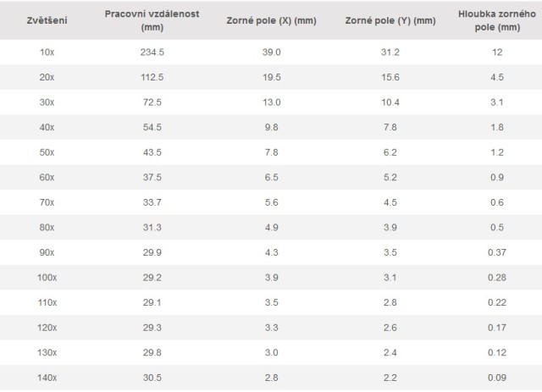Viewport: 542px width, 392px height.
Task: Click the 39.0 field of view value
Action: pos(272,52)
